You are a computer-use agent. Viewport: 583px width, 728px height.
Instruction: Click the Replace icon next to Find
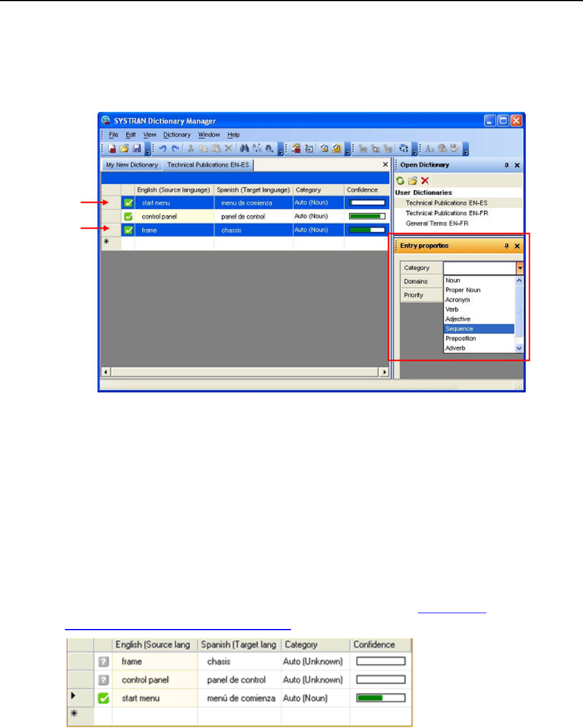tap(257, 149)
